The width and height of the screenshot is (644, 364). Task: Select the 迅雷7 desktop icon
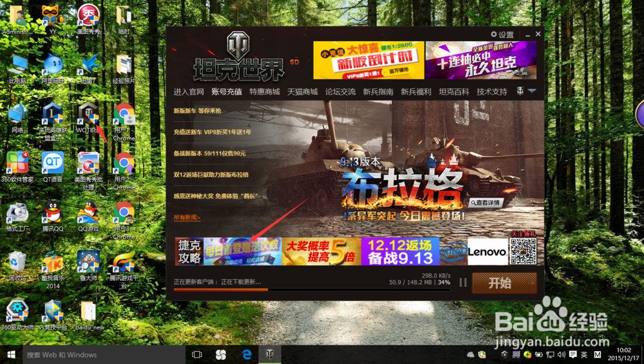(x=88, y=69)
